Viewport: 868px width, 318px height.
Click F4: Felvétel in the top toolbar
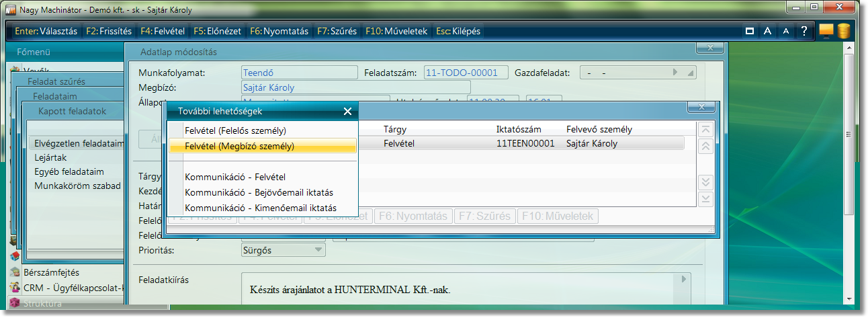click(x=163, y=31)
